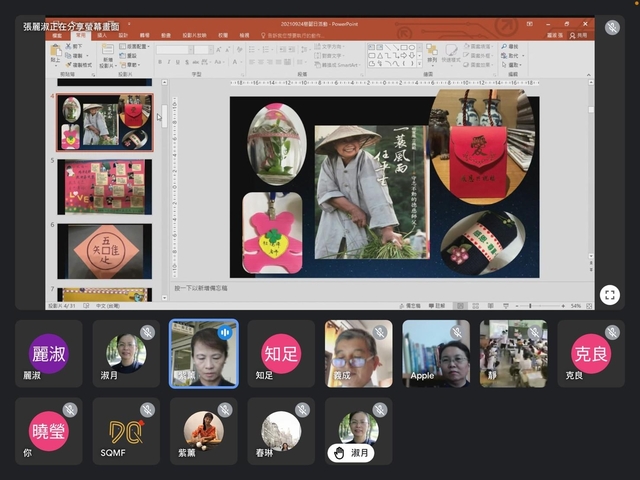Image resolution: width=640 pixels, height=480 pixels.
Task: Click the raised hand icon beside 淑月
Action: 339,453
